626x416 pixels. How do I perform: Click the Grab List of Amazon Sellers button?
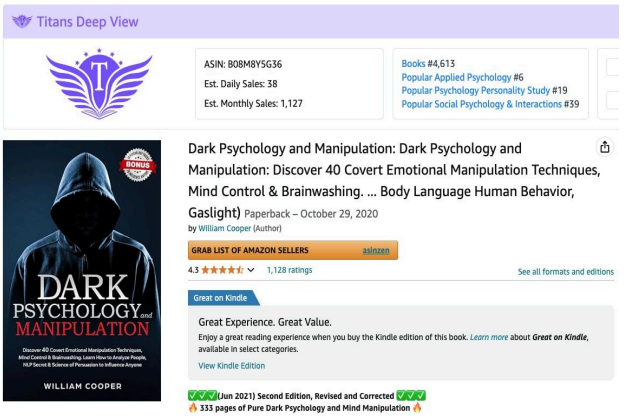[293, 250]
